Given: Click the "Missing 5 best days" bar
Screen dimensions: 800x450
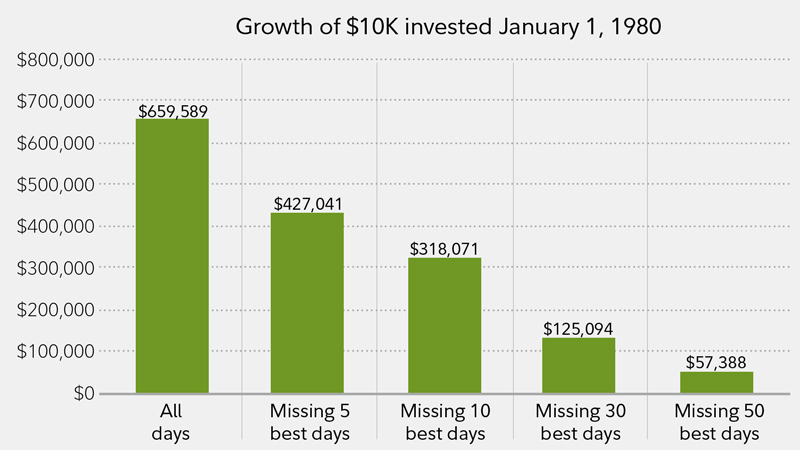Looking at the screenshot, I should [307, 303].
